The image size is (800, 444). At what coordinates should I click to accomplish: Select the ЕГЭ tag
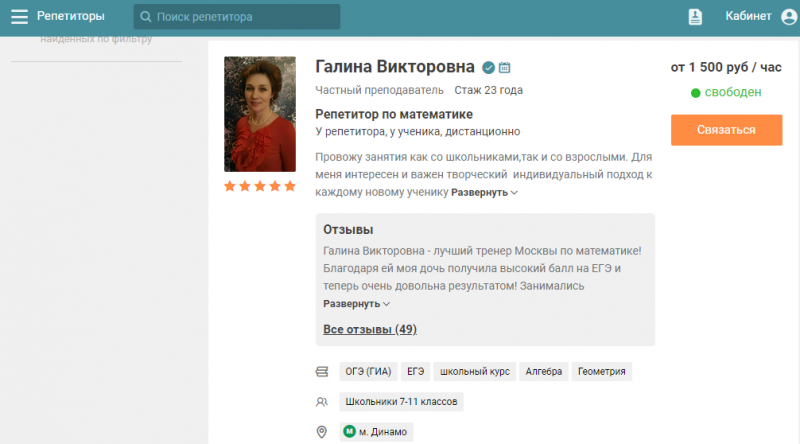[415, 372]
